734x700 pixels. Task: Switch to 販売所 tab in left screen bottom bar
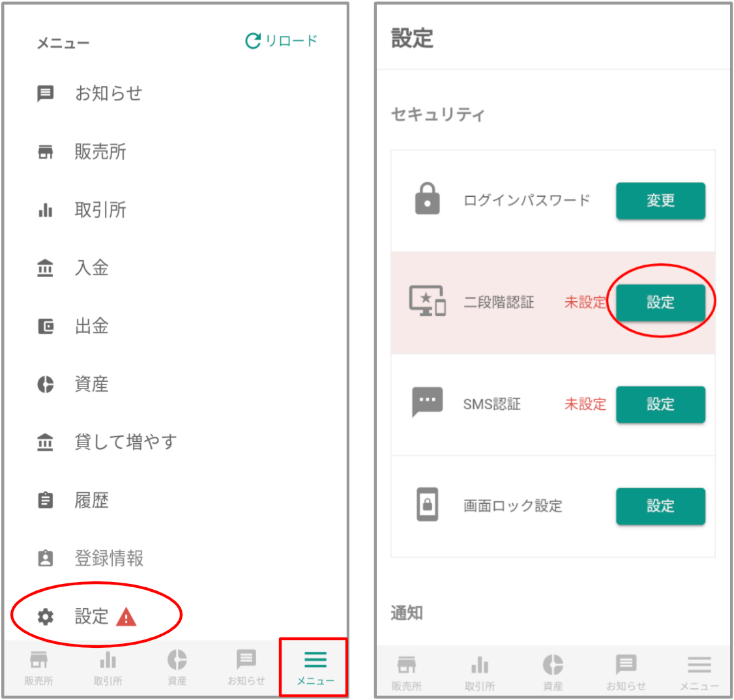[39, 667]
